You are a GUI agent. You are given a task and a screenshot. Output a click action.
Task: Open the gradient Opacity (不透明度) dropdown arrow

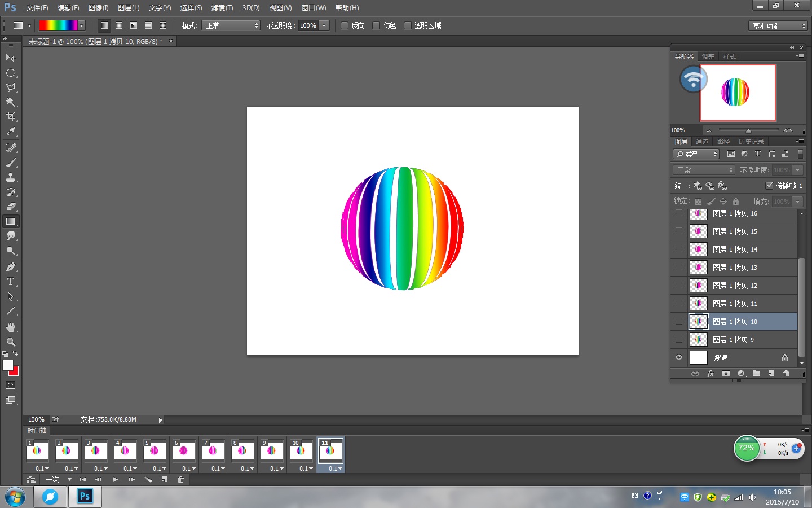point(324,25)
